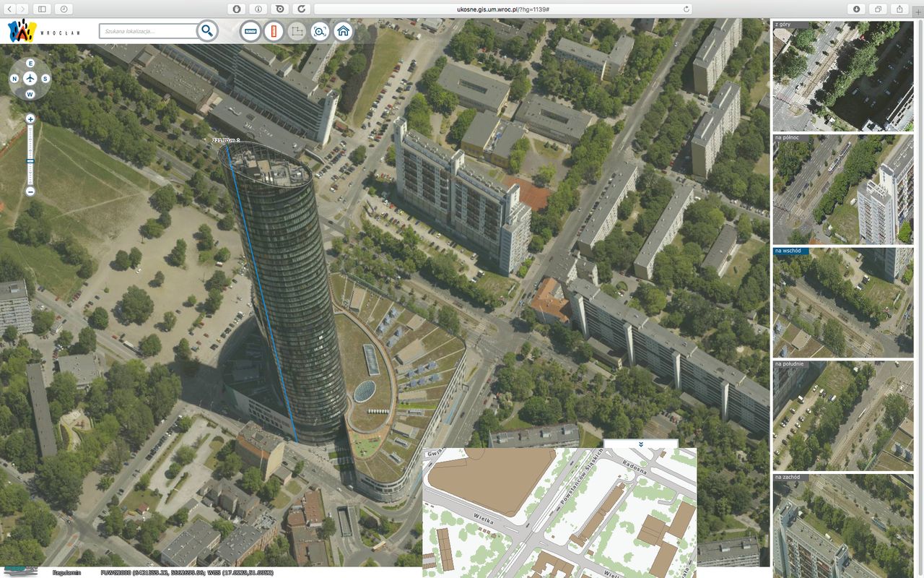Select the area measurement tool
The width and height of the screenshot is (924, 578).
297,31
